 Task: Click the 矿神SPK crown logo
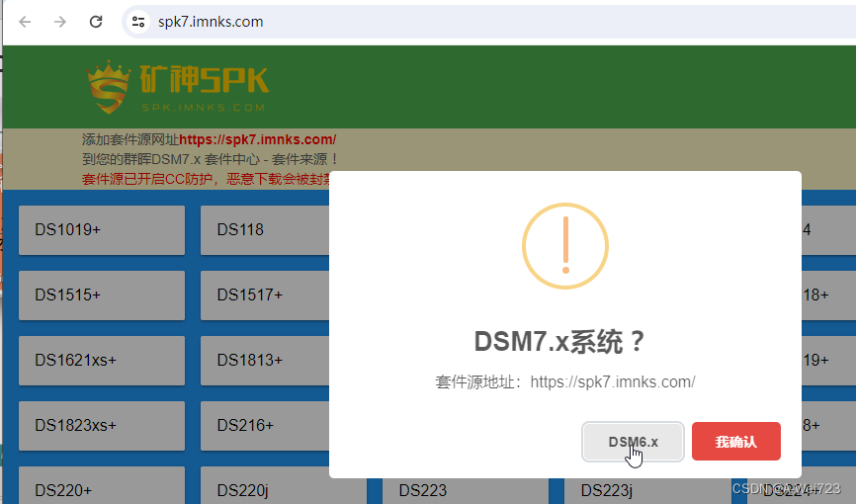[x=177, y=87]
